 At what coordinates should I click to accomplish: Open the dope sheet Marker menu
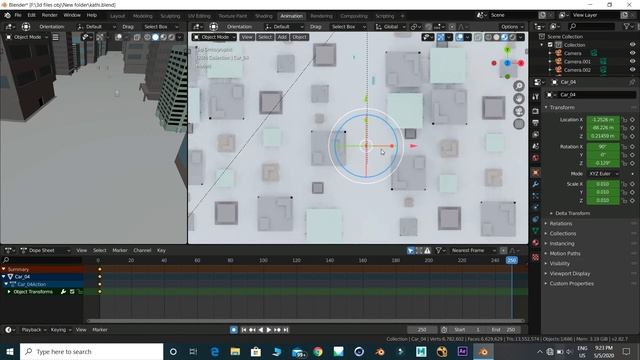pos(120,251)
